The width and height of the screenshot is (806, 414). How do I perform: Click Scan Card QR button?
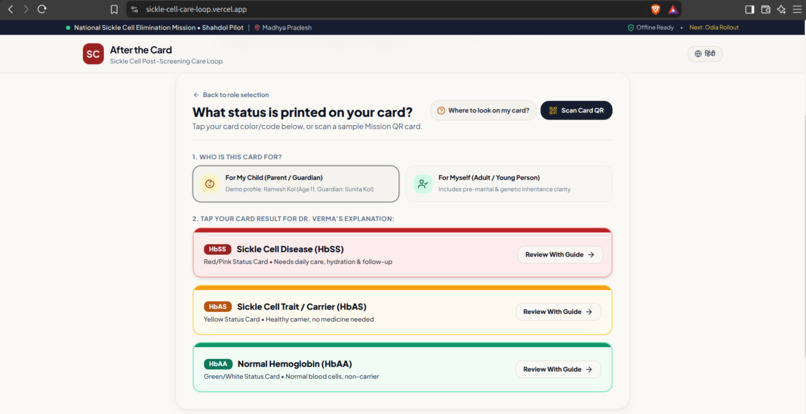click(x=576, y=111)
